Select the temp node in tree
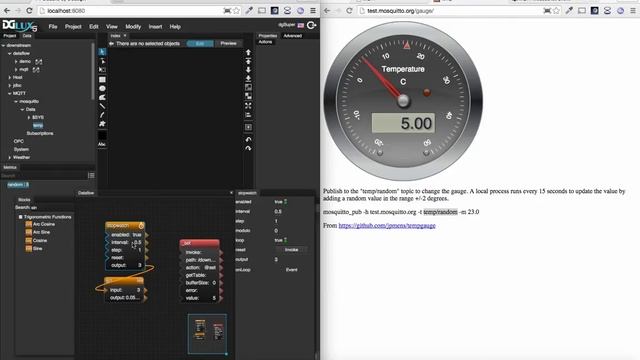This screenshot has width=640, height=360. click(x=38, y=125)
